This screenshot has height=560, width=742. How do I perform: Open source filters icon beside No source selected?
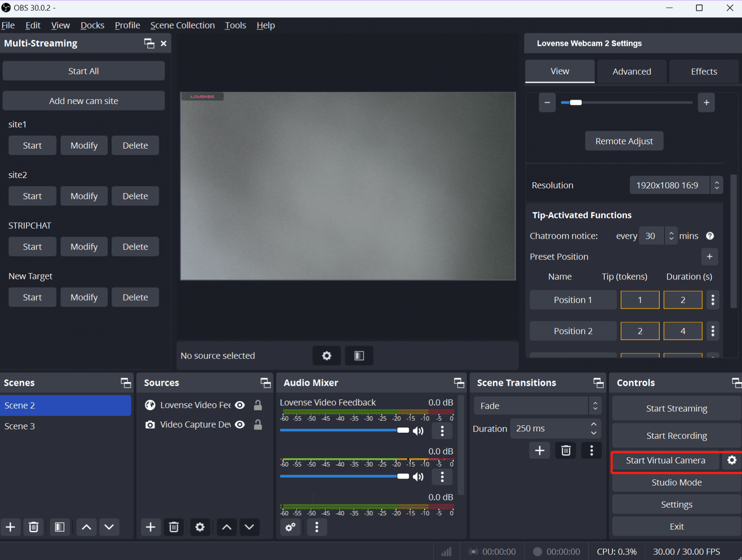click(359, 356)
